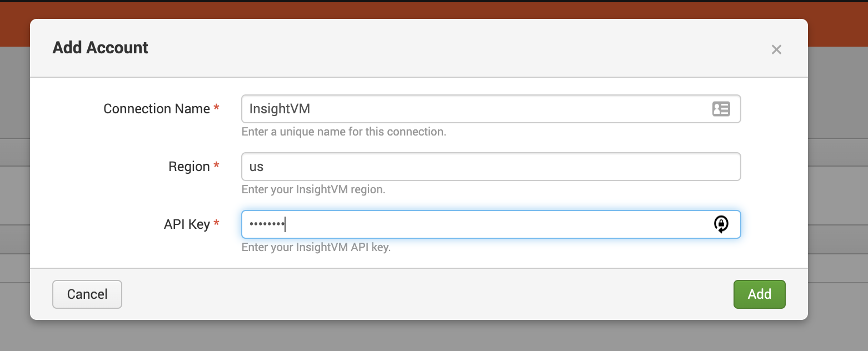Viewport: 868px width, 351px height.
Task: Click the password manager lock icon in API Key field
Action: tap(721, 224)
